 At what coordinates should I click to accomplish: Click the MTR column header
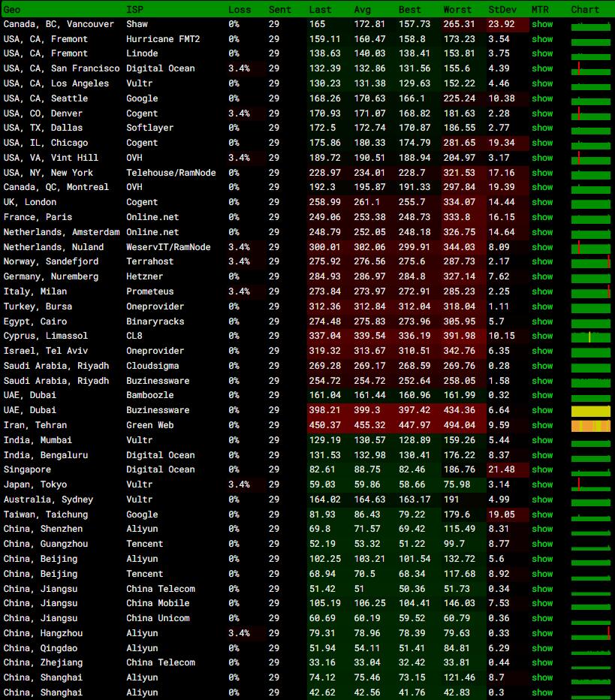pos(540,9)
